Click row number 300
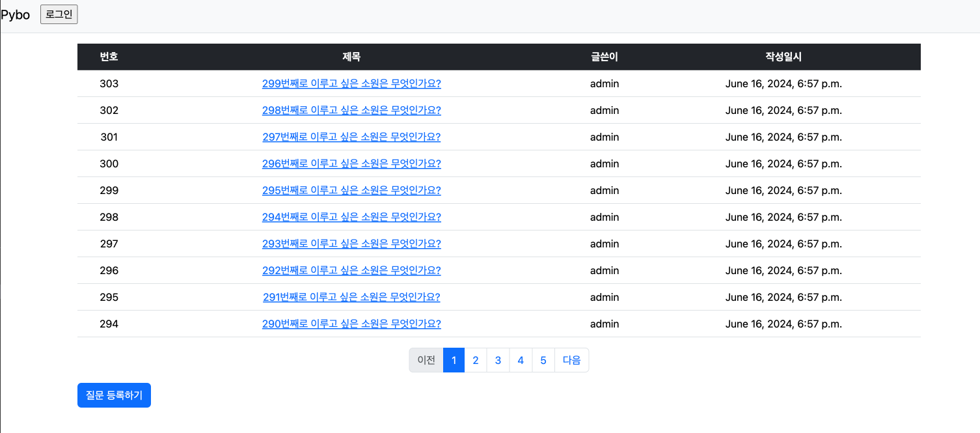The height and width of the screenshot is (433, 980). coord(109,163)
